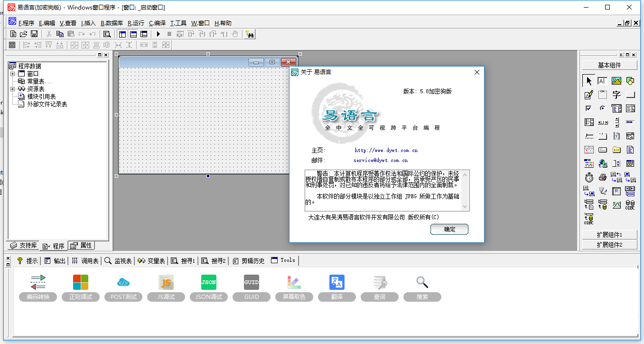Click the 编码转换 icon in Tools panel
The height and width of the screenshot is (344, 644).
tap(37, 282)
